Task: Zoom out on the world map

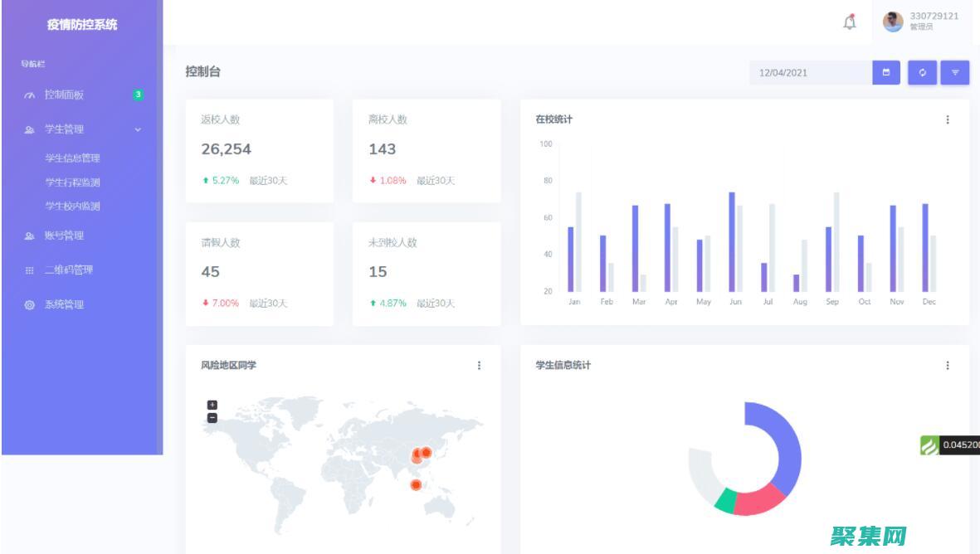Action: point(212,417)
